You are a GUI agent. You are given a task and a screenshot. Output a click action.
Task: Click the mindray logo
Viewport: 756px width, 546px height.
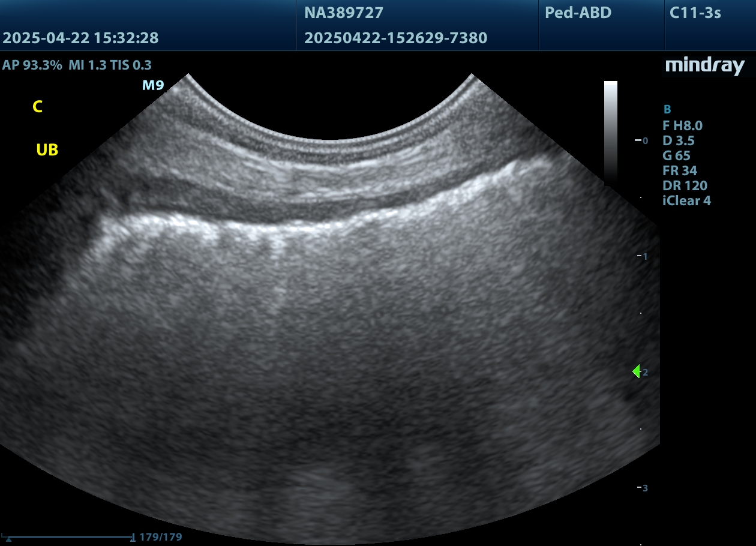click(x=704, y=66)
